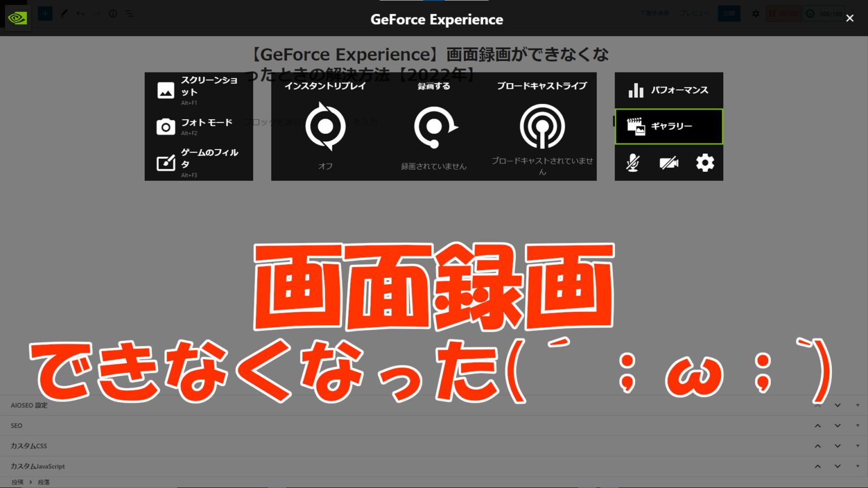
Task: Click the オフ instant replay status
Action: [325, 166]
